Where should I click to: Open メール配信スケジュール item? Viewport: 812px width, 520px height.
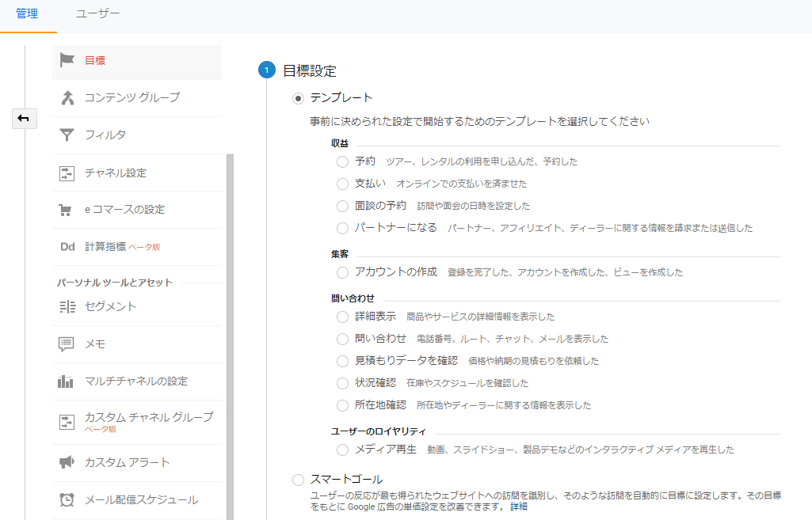pos(137,500)
